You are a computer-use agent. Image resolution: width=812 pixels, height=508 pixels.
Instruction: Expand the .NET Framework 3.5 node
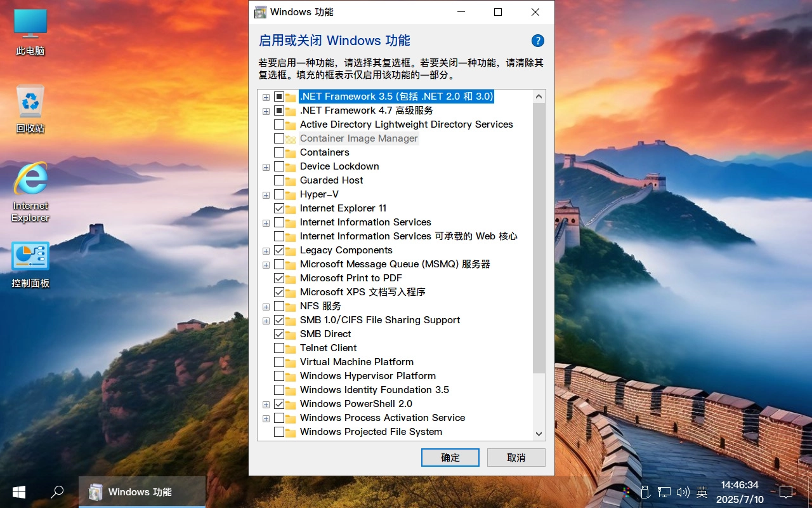pos(266,97)
